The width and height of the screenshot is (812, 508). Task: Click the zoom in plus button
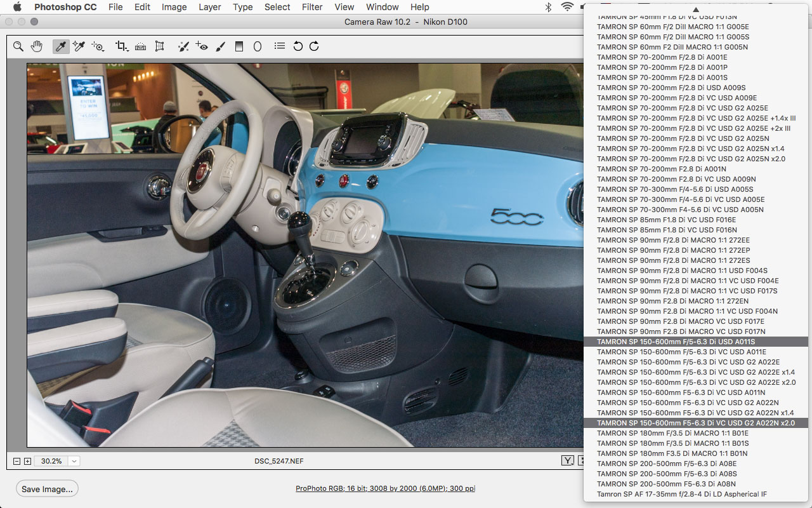coord(27,461)
